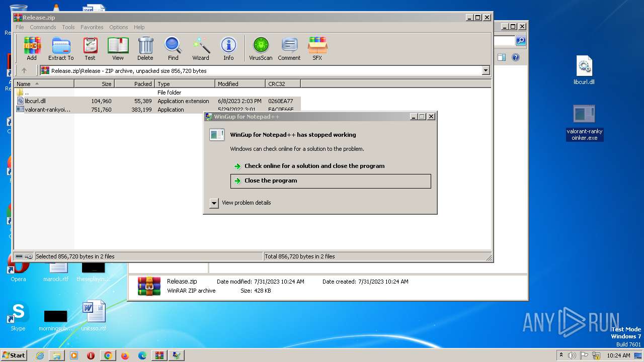Image resolution: width=644 pixels, height=362 pixels.
Task: Open Firefox from the taskbar
Action: point(125,355)
